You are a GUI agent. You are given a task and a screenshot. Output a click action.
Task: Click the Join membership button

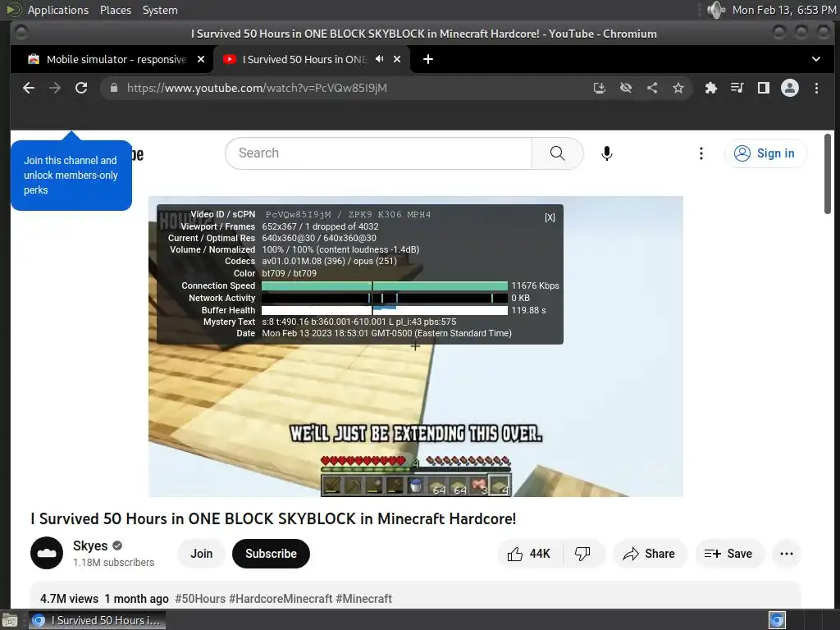pos(202,554)
